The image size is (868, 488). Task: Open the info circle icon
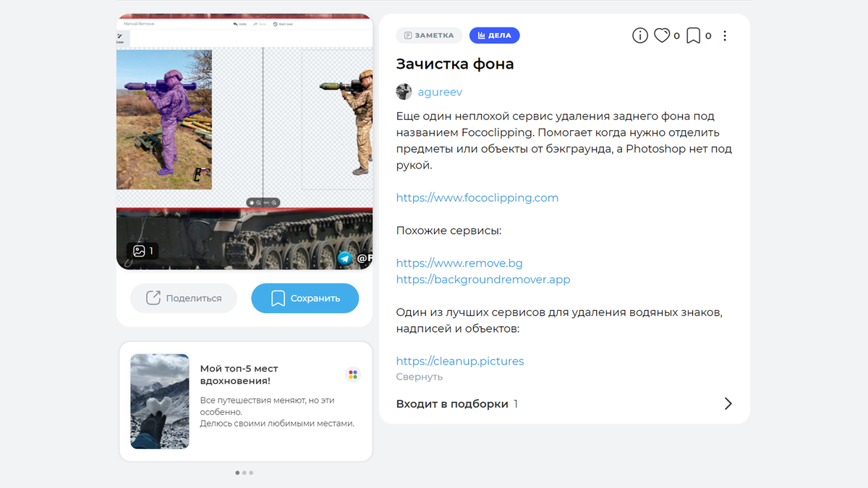pyautogui.click(x=640, y=35)
